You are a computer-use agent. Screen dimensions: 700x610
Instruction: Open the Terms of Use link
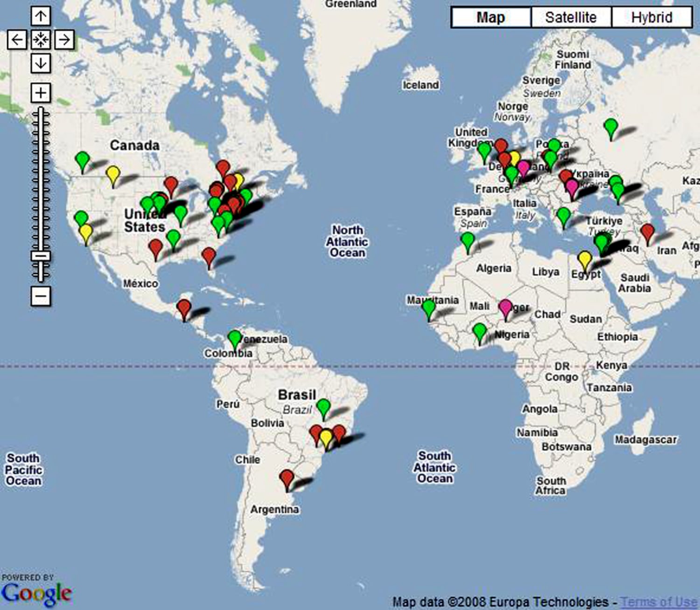coord(658,602)
